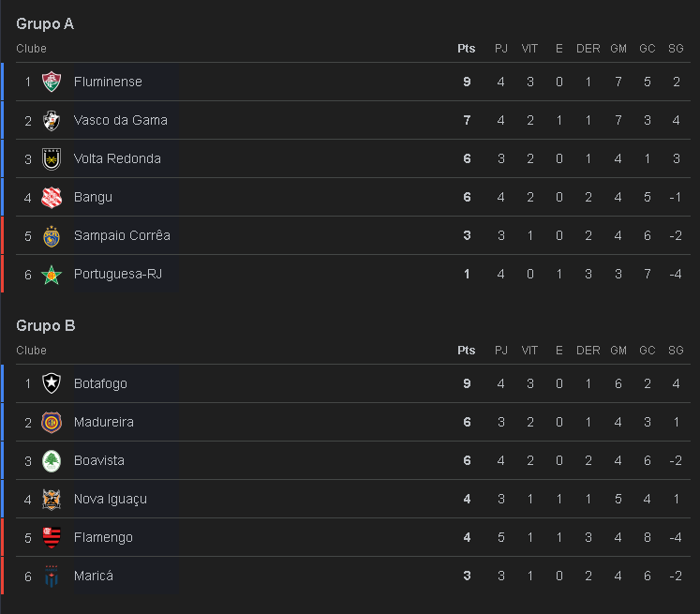
Task: Click the Grupo B heading
Action: click(45, 325)
